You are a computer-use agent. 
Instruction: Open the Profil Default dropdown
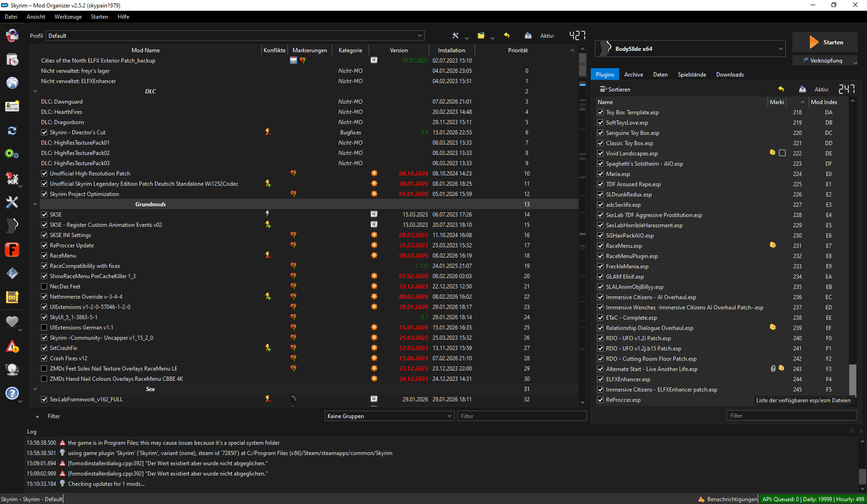[x=235, y=36]
